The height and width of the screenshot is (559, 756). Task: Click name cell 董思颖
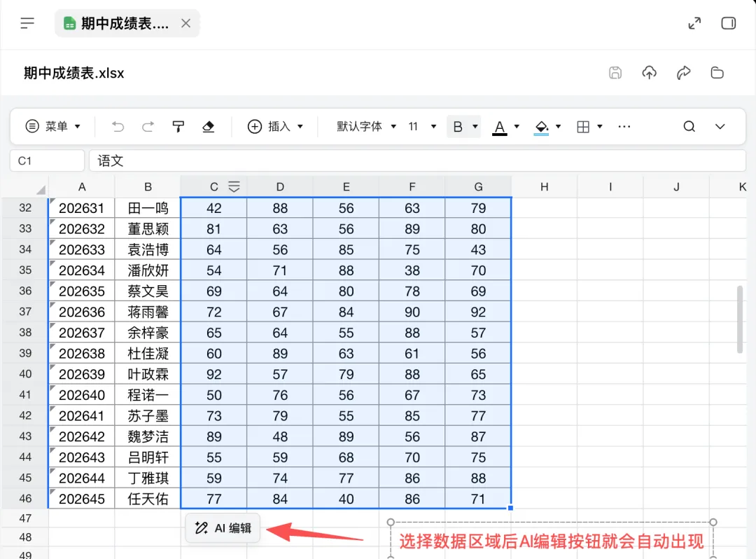(x=148, y=228)
